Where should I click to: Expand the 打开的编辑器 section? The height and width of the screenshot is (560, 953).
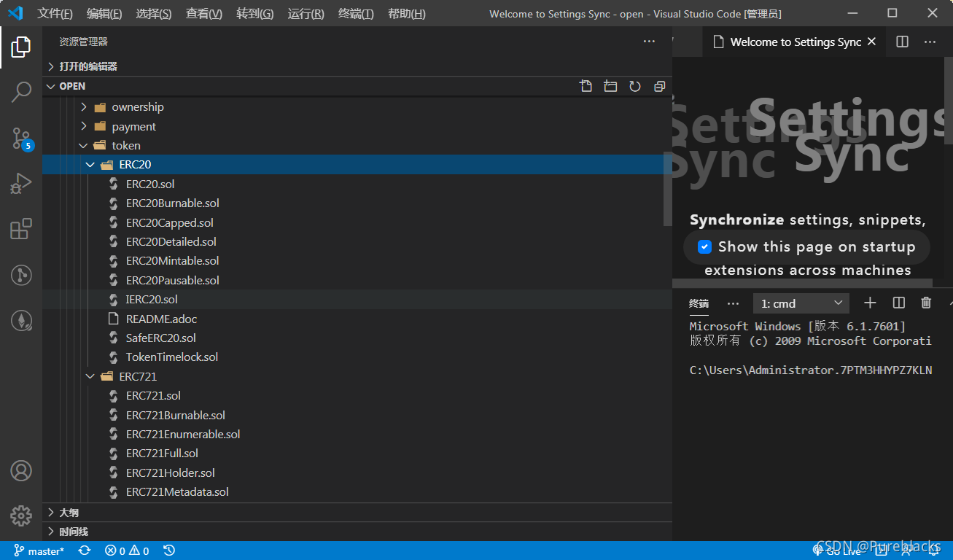click(357, 66)
